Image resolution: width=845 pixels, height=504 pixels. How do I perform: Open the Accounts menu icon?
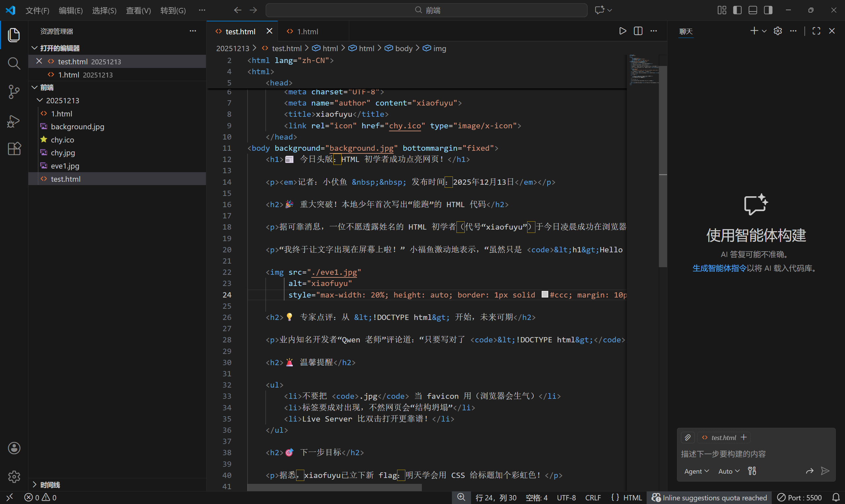tap(14, 448)
